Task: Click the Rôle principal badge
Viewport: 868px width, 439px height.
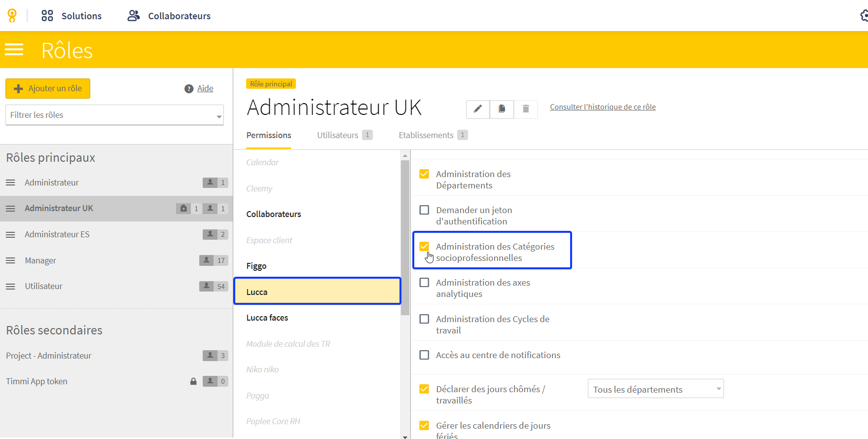Action: pyautogui.click(x=271, y=84)
